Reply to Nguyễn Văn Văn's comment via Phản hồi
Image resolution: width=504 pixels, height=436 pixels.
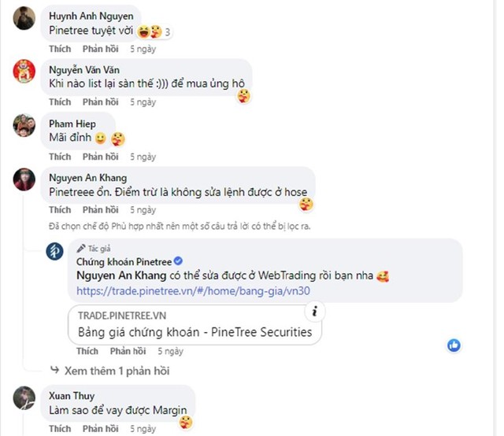tap(100, 102)
